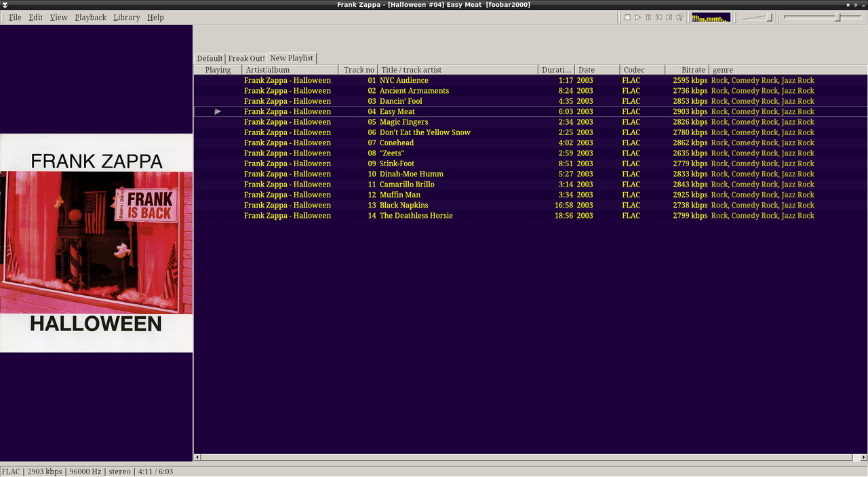868x477 pixels.
Task: Click the 96000 Hz status bar entry
Action: tap(85, 472)
